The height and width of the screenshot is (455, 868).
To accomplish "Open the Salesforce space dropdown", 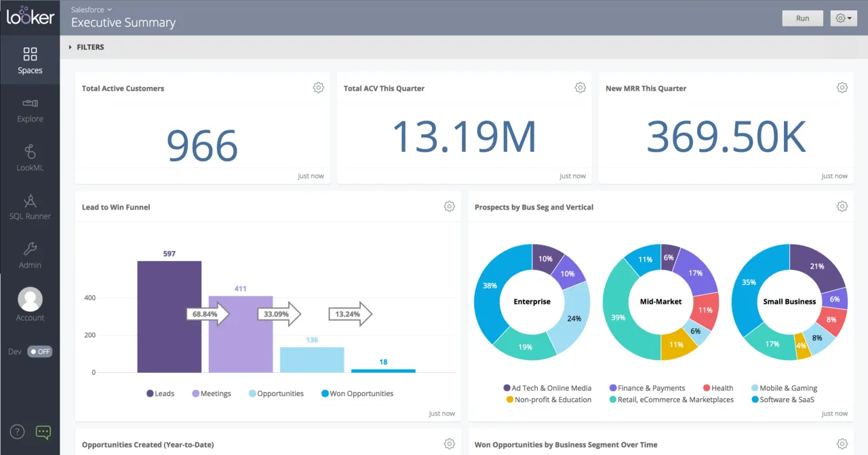I will tap(90, 9).
